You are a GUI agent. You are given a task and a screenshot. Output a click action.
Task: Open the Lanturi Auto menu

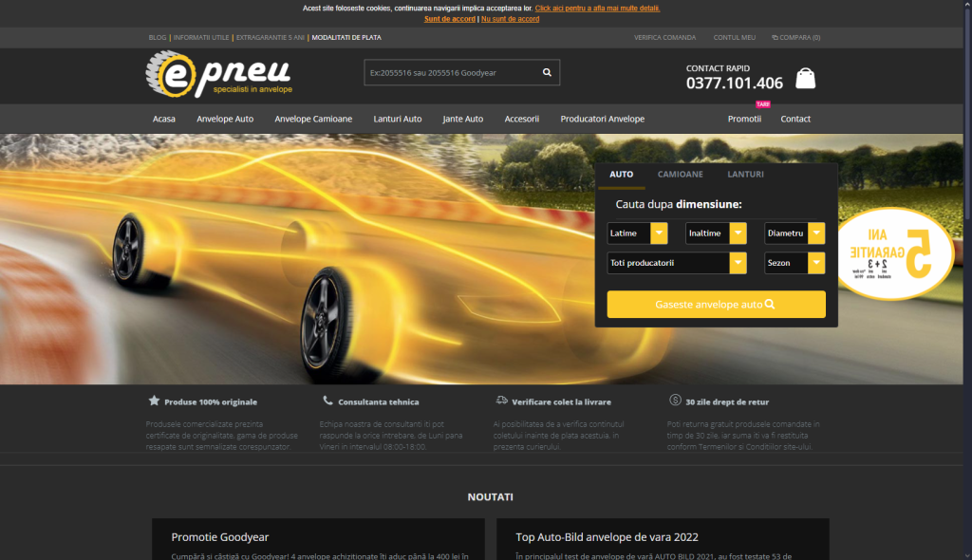[398, 119]
